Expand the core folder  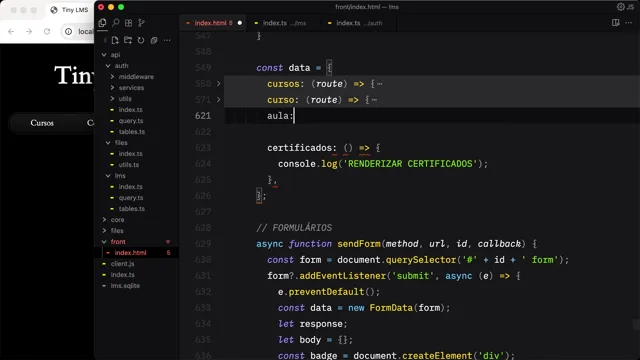tap(104, 220)
